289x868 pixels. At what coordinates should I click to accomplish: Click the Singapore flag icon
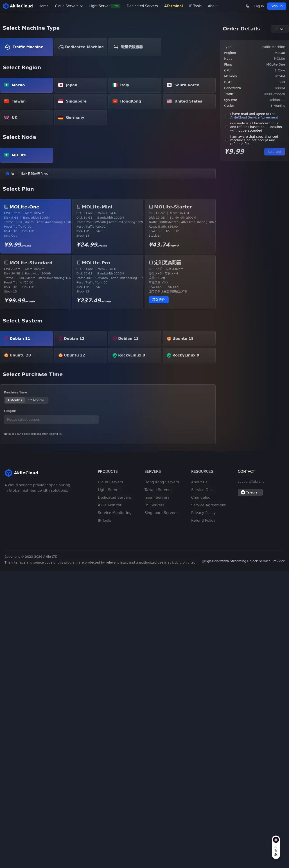pyautogui.click(x=61, y=101)
